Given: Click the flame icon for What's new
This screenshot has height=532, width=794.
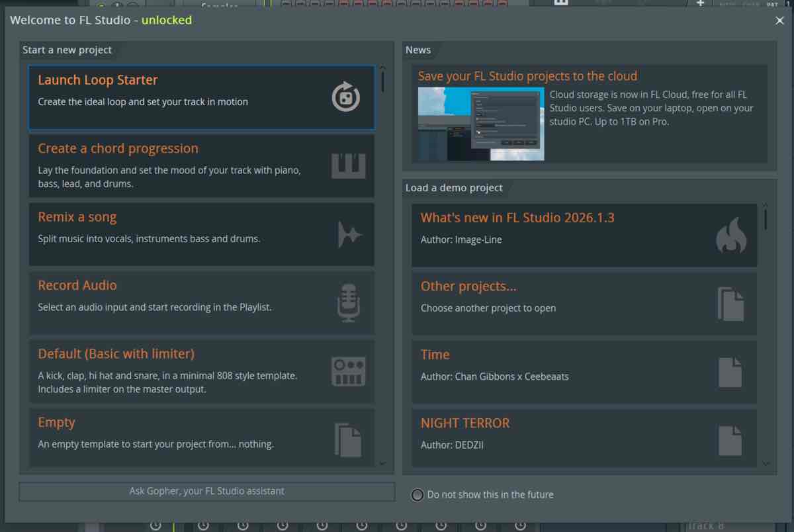Looking at the screenshot, I should pyautogui.click(x=731, y=236).
